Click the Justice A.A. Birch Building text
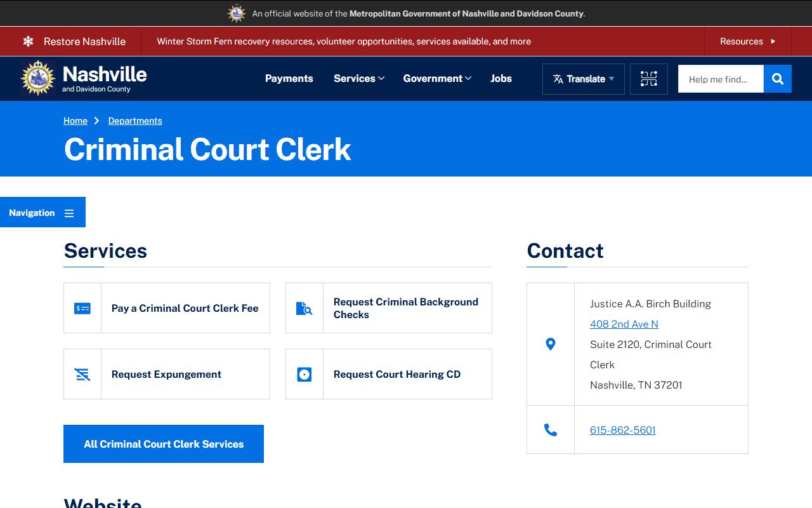Viewport: 812px width, 508px height. 650,304
